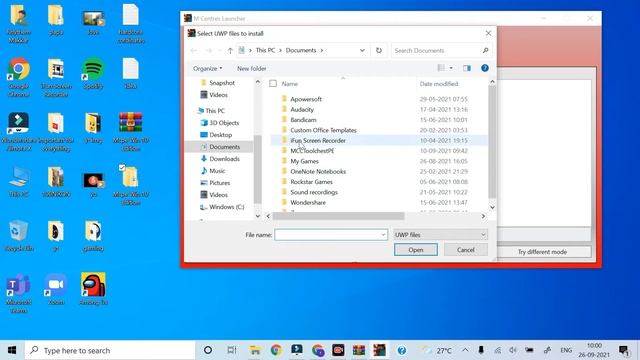The image size is (640, 360).
Task: Cancel the file selection dialog
Action: coord(466,250)
